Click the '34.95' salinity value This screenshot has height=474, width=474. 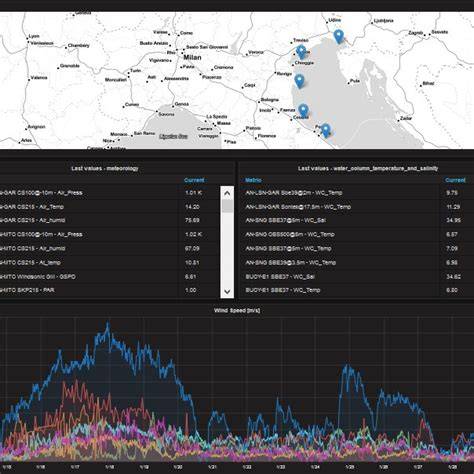[454, 220]
